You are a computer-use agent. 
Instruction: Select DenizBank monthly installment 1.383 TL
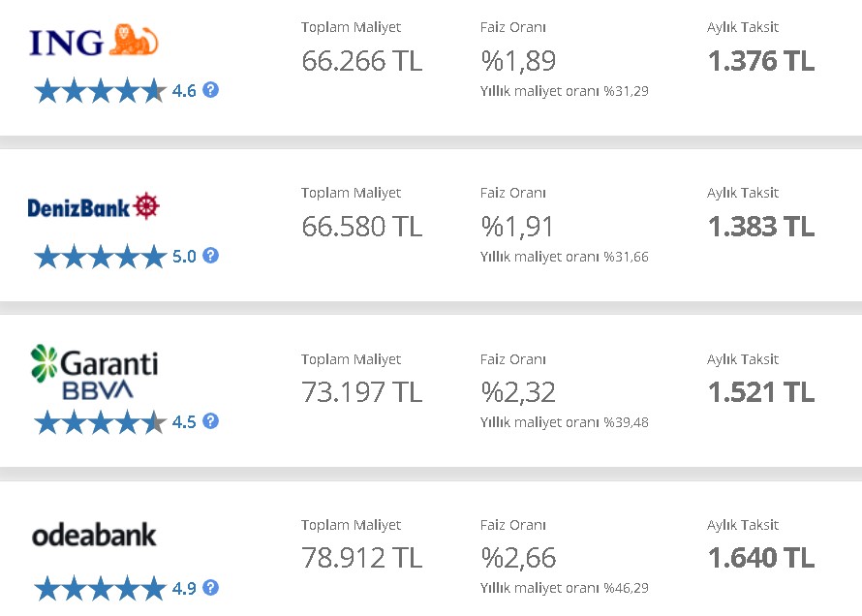761,227
